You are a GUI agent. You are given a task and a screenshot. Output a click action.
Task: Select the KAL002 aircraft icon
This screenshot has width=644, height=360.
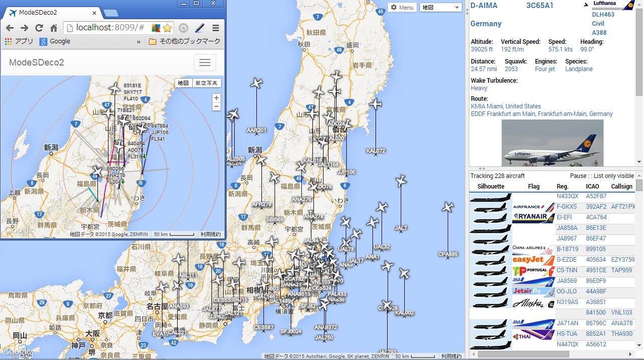point(404,274)
